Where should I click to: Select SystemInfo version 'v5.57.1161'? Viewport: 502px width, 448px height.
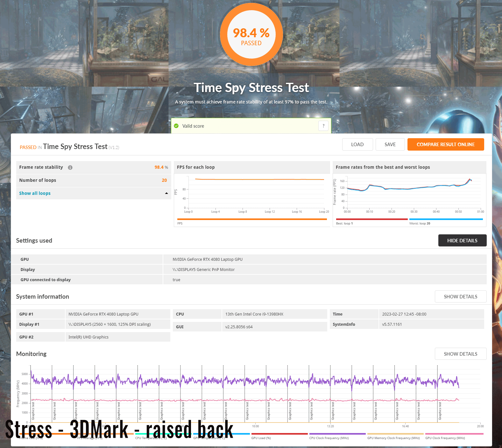(x=392, y=324)
